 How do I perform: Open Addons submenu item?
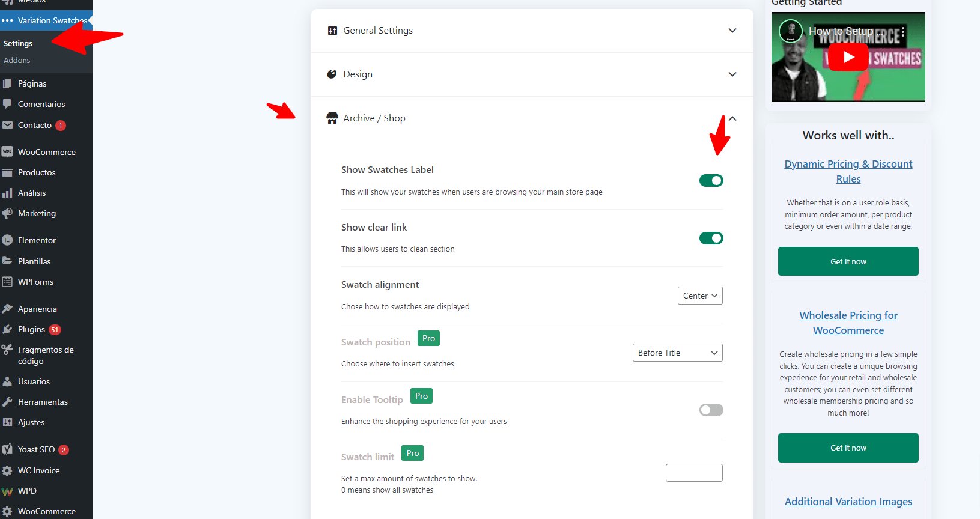coord(17,61)
